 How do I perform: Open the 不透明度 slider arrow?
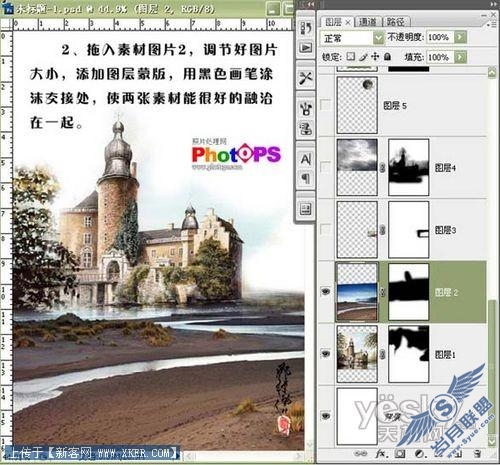(x=460, y=37)
